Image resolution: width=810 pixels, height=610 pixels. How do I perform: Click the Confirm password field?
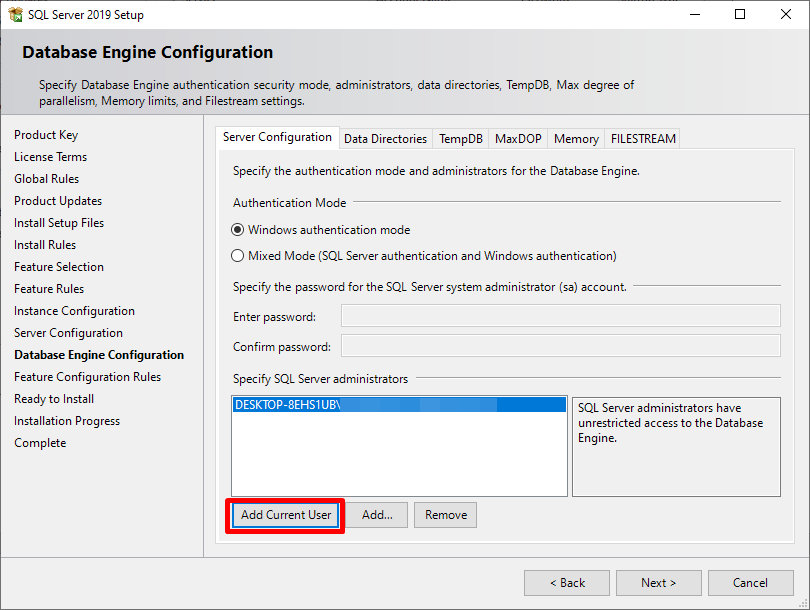[x=560, y=347]
